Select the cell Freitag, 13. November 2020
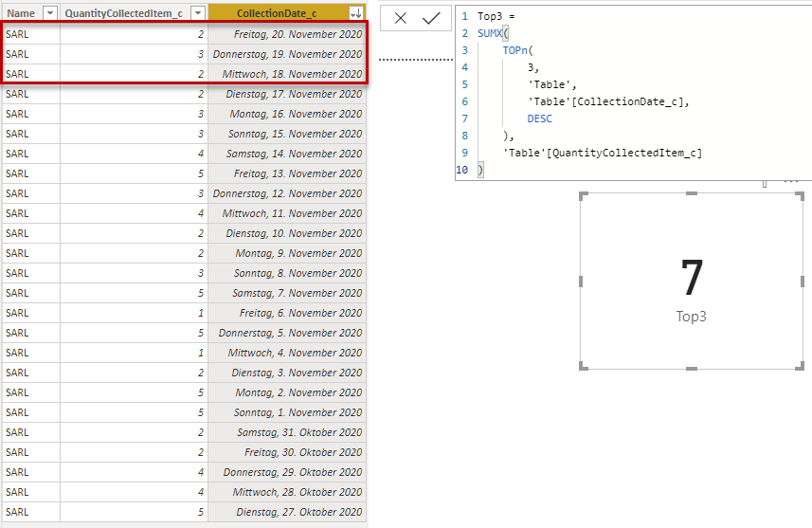812x528 pixels. point(287,173)
